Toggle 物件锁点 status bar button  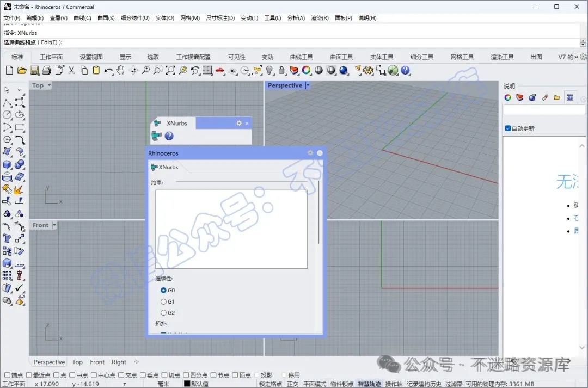(x=342, y=384)
